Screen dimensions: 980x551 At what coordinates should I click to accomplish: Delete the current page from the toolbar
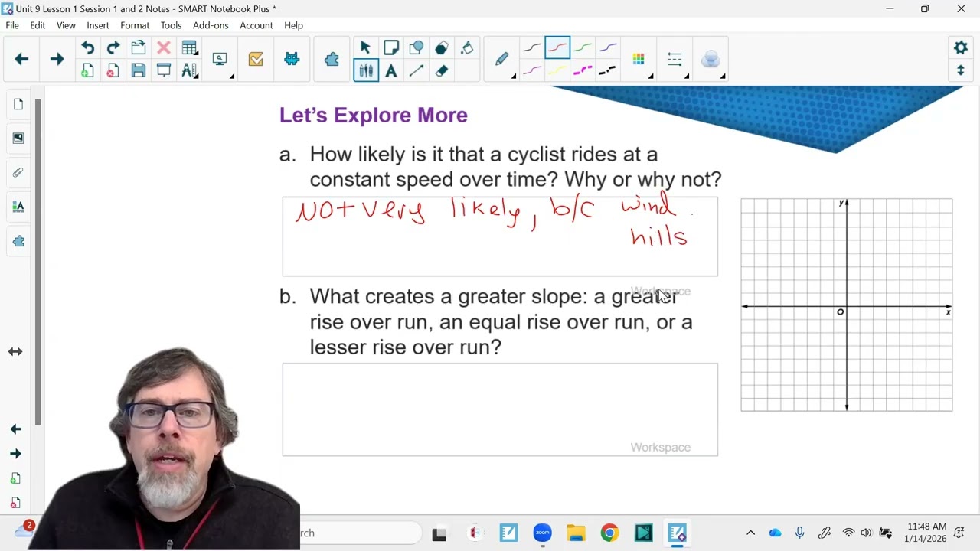[x=113, y=70]
